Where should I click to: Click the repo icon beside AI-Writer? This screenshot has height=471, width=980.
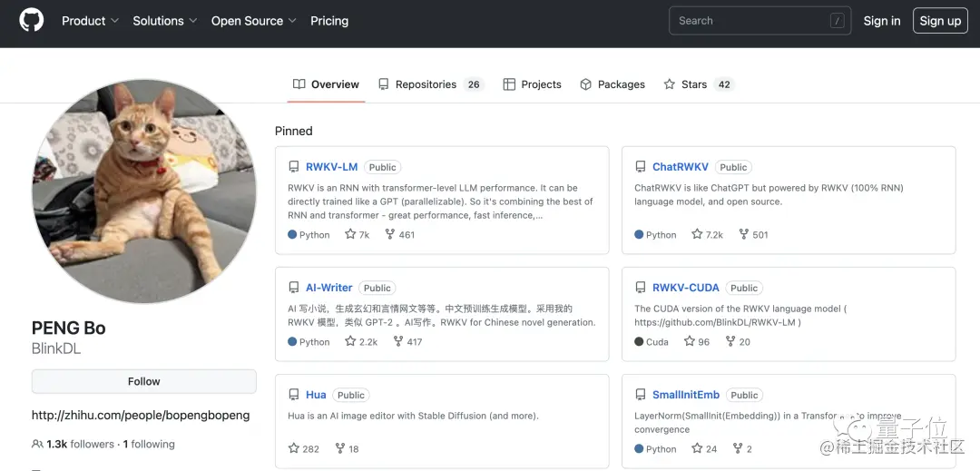tap(293, 288)
